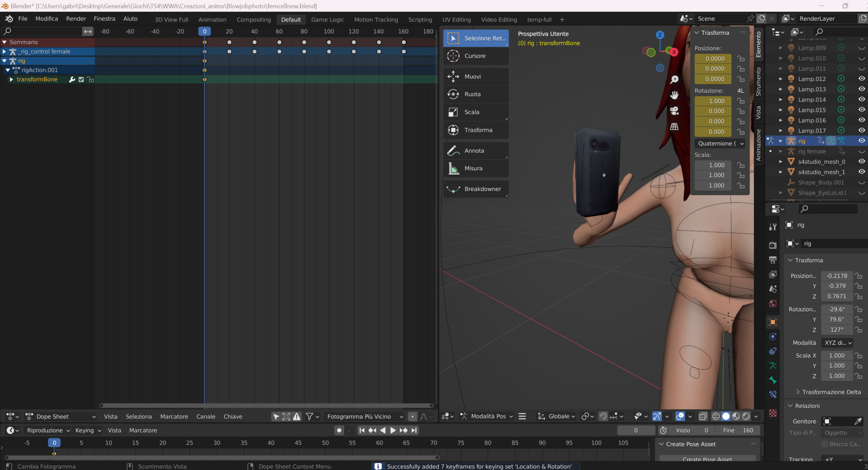Switch to the Scripting workspace tab
Viewport: 868px width, 470px height.
[x=420, y=19]
